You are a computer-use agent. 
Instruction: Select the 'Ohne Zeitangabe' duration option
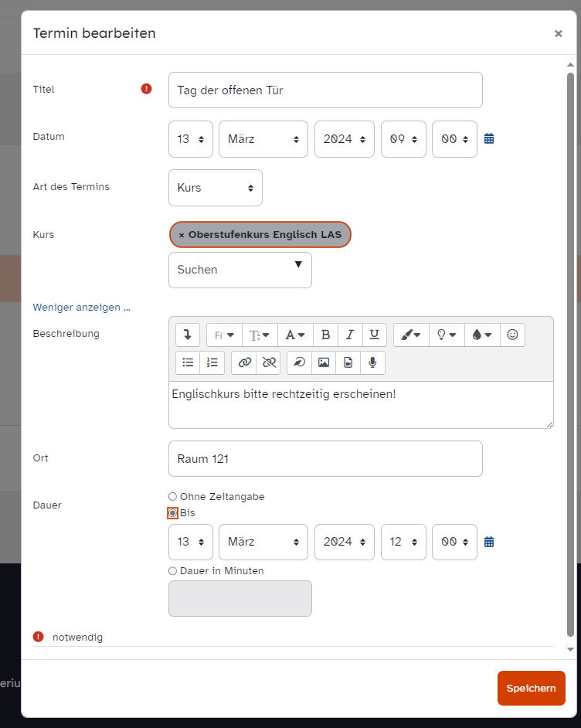point(172,497)
